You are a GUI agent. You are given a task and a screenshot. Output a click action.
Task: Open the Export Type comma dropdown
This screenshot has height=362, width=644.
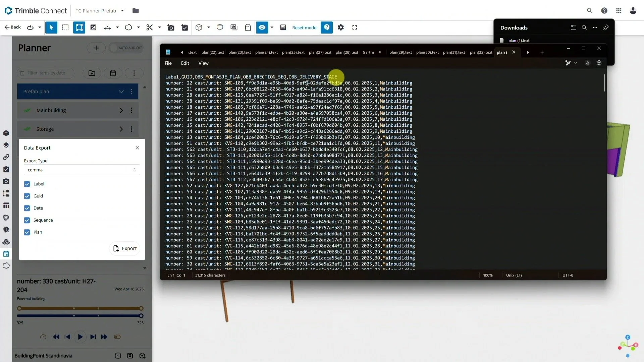tap(82, 170)
